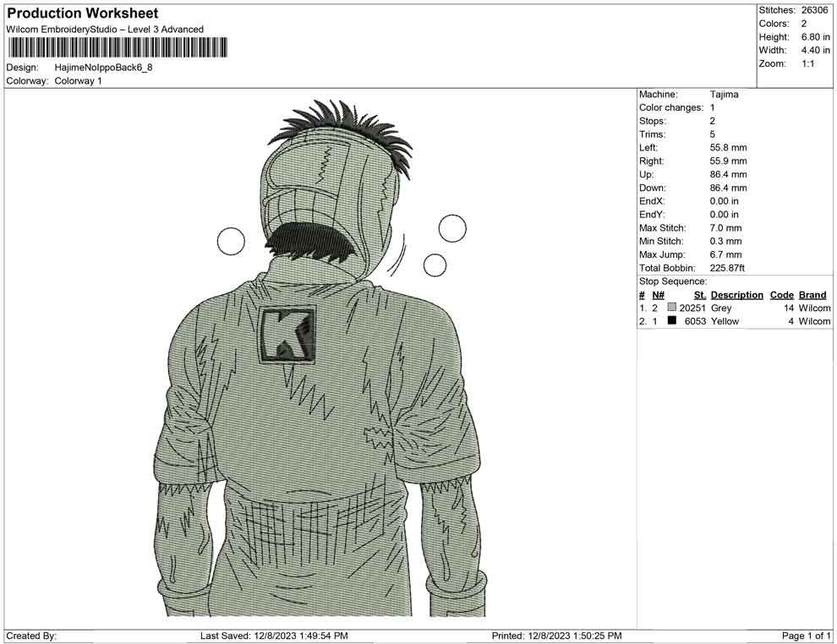Click the Trims value '5'
837x644 pixels.
pyautogui.click(x=713, y=134)
